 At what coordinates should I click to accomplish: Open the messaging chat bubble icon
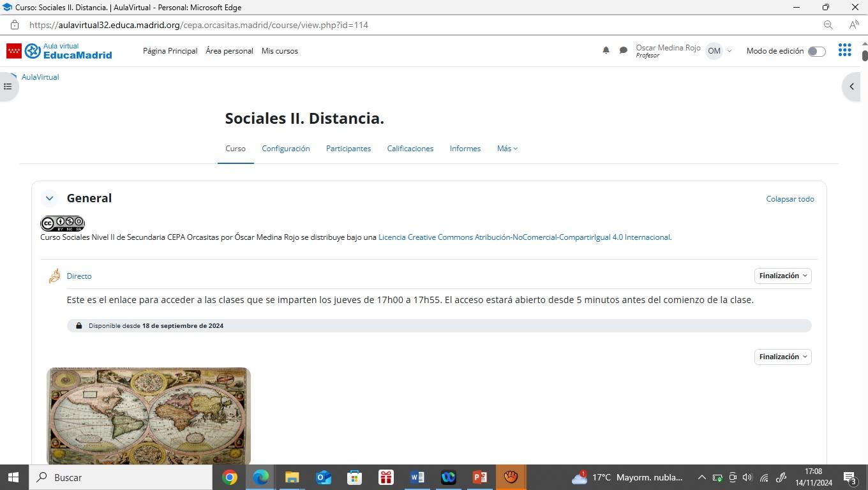click(x=623, y=50)
